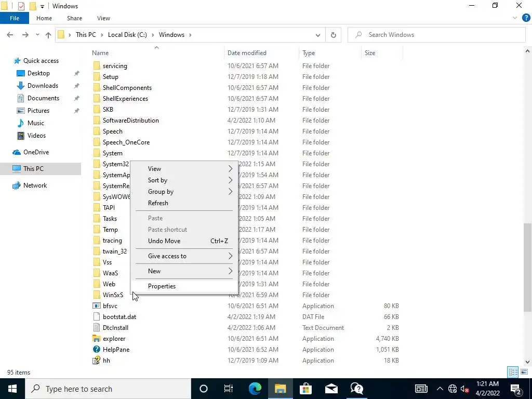Select the HelpPane application icon
The height and width of the screenshot is (399, 532).
97,350
